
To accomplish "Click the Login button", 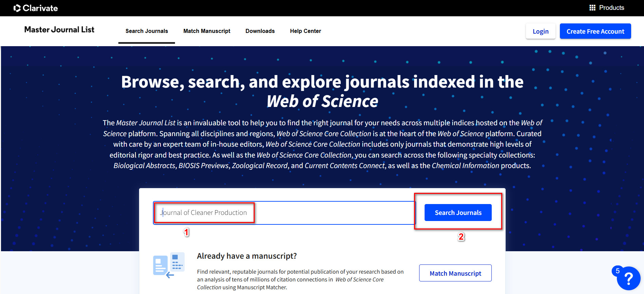I will pos(541,31).
